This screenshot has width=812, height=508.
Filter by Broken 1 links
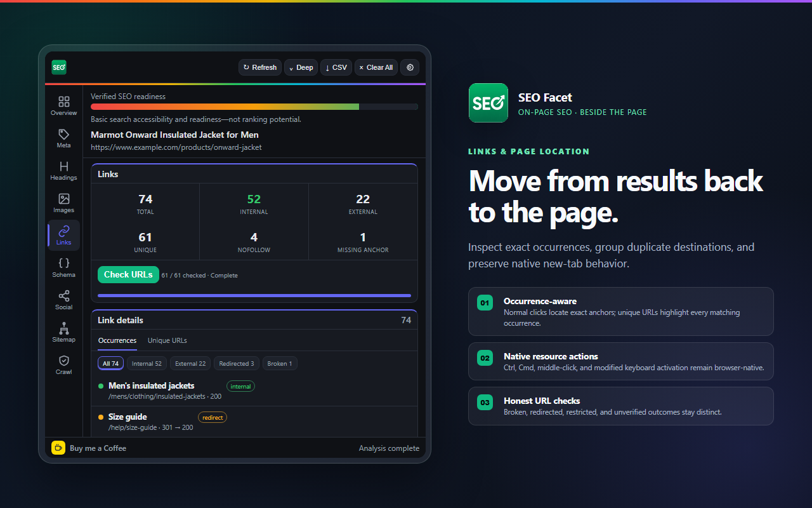(x=280, y=364)
